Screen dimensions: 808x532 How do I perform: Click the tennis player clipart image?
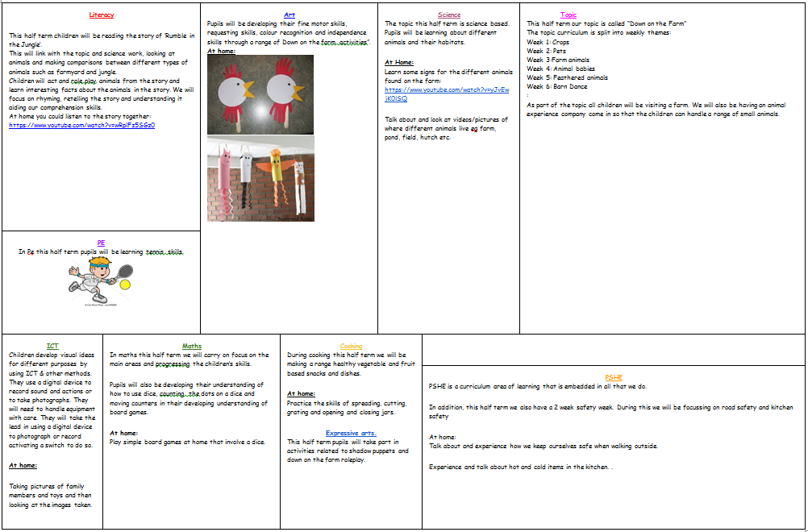click(100, 276)
